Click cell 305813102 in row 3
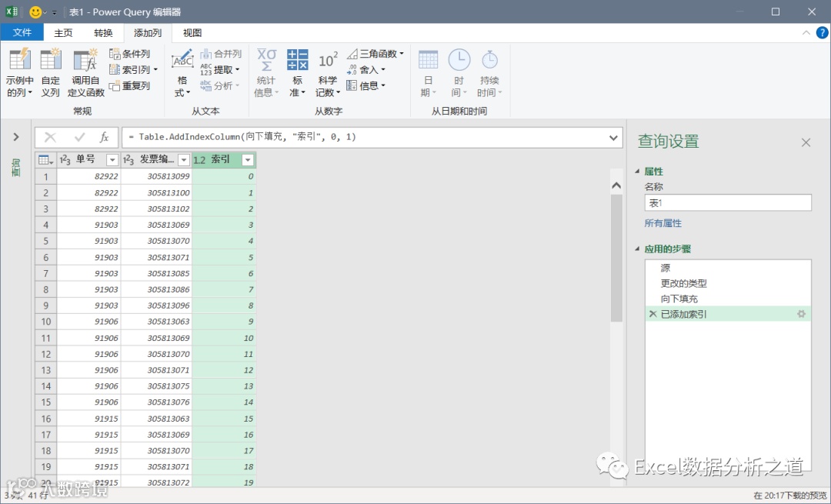This screenshot has width=831, height=504. point(156,209)
